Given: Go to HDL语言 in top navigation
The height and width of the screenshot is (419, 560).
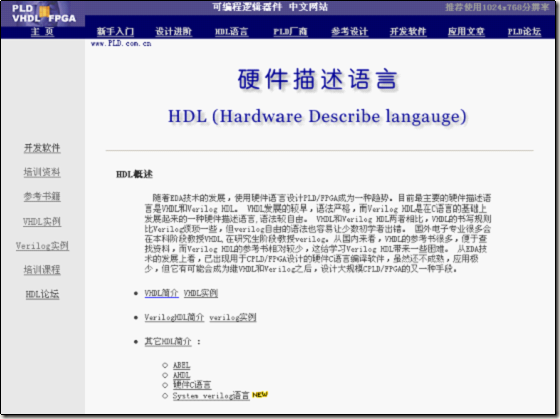Looking at the screenshot, I should click(231, 31).
